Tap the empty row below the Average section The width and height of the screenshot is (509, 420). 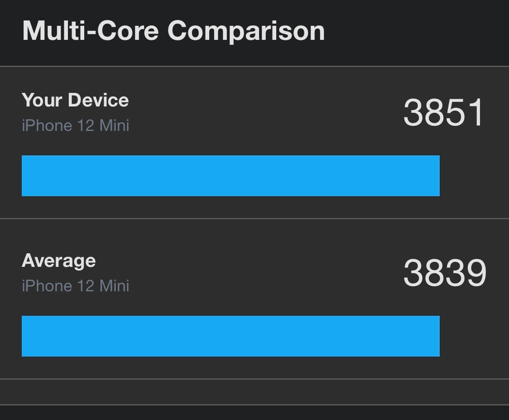[x=254, y=391]
